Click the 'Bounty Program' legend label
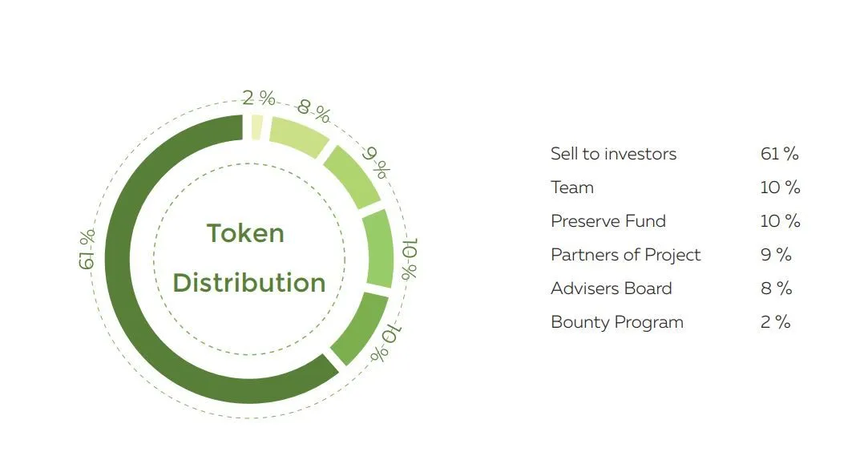The height and width of the screenshot is (468, 868). coord(616,322)
